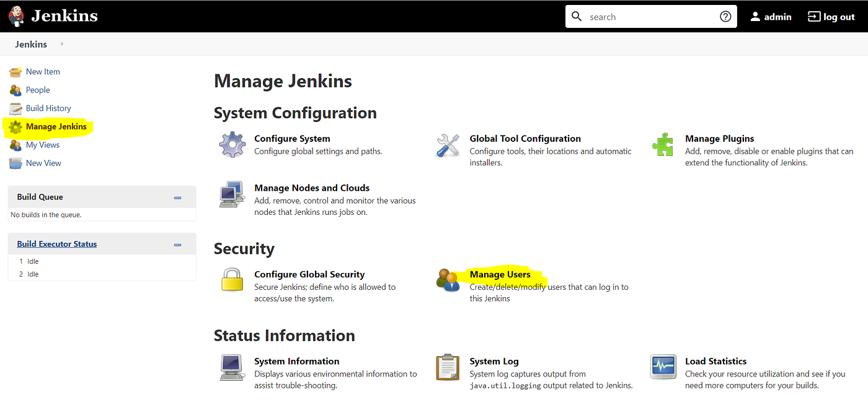The image size is (868, 405).
Task: Click the search help question mark icon
Action: pos(725,17)
